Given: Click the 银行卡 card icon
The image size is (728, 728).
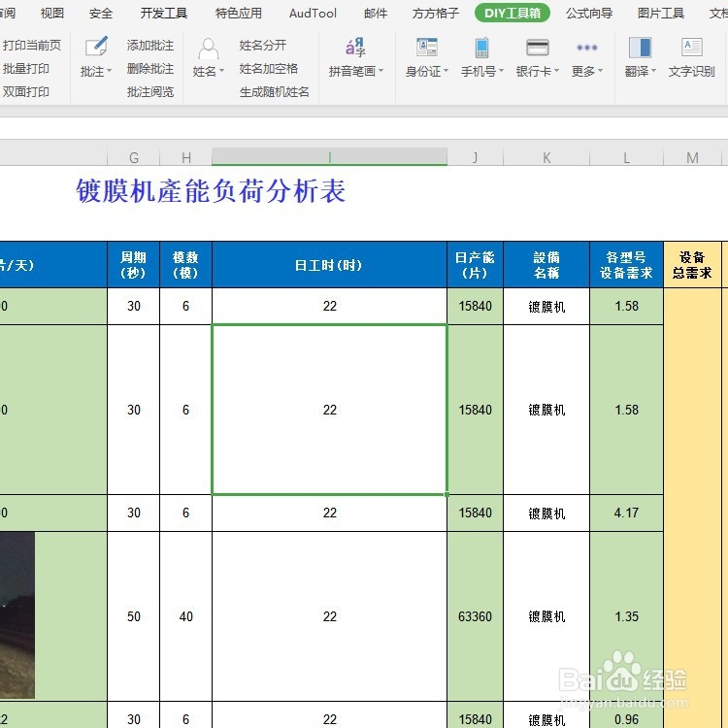Looking at the screenshot, I should pyautogui.click(x=537, y=48).
